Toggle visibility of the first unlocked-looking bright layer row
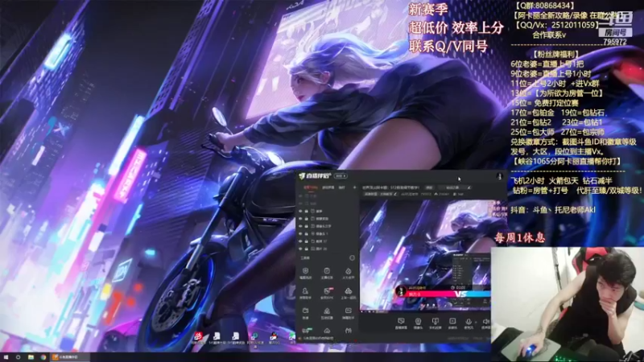Screen dimensions: 644x362 (300, 211)
